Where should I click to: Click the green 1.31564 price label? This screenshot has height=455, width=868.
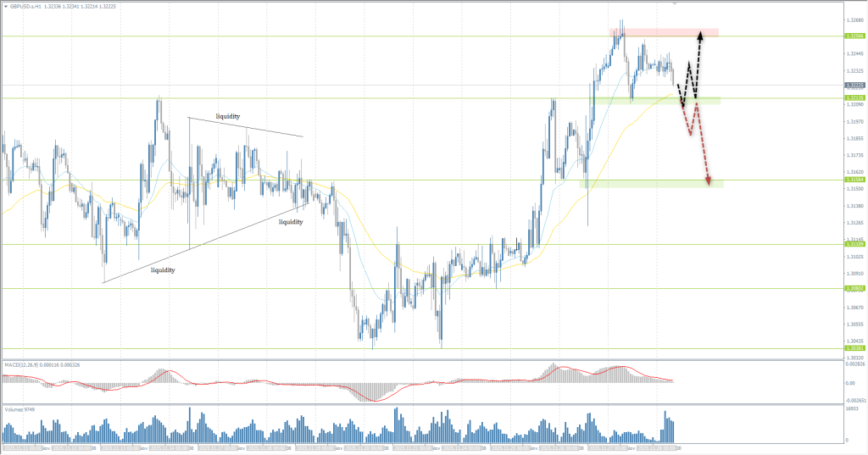pyautogui.click(x=854, y=180)
